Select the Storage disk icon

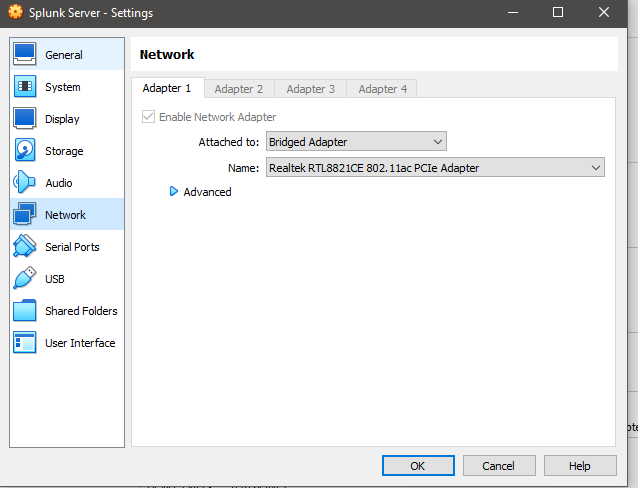pos(24,150)
